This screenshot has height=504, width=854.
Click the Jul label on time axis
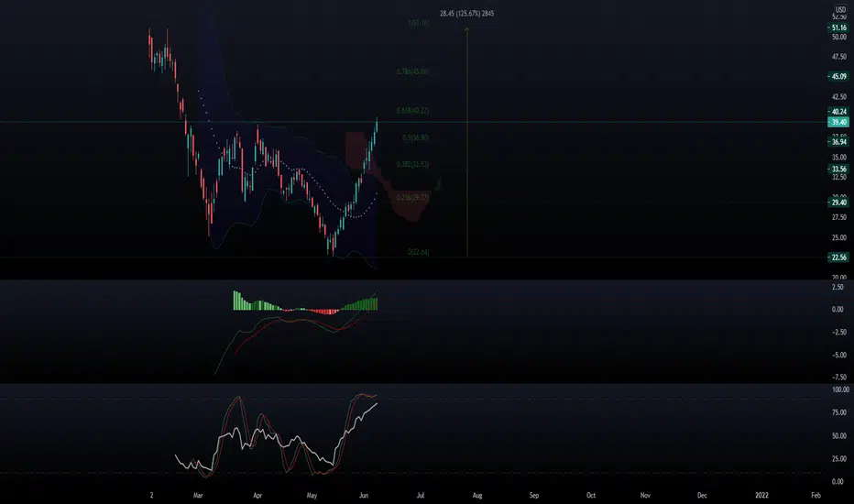click(x=421, y=495)
